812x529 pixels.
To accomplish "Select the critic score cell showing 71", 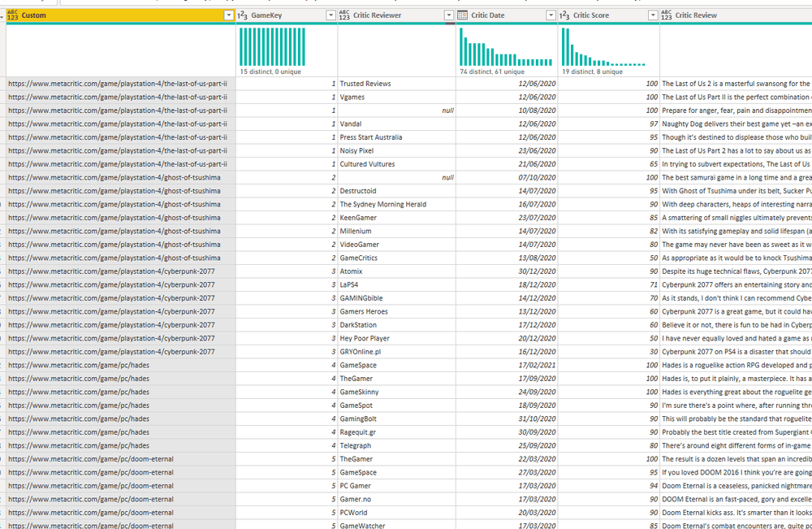I will pyautogui.click(x=608, y=285).
